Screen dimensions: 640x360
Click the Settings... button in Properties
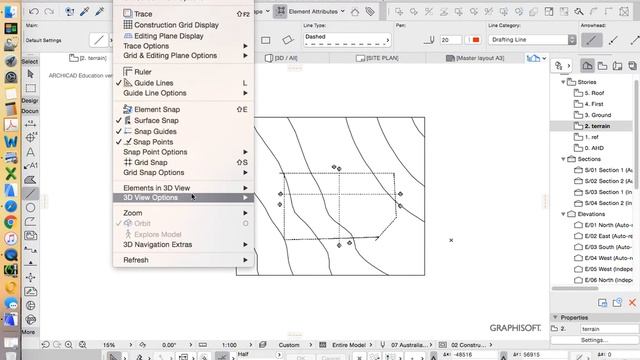pos(594,340)
